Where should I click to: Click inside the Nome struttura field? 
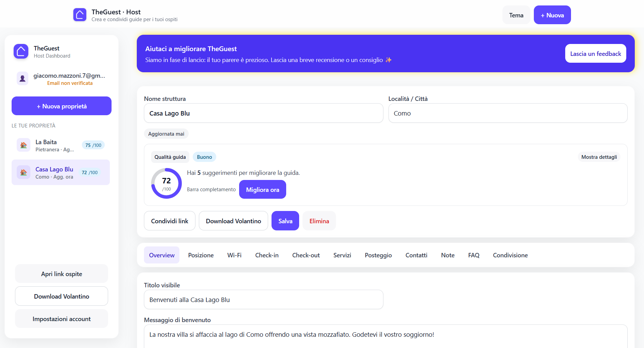(263, 113)
